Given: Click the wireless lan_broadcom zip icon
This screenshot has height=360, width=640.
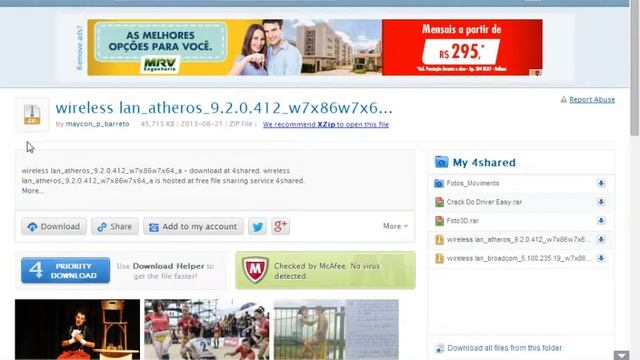Looking at the screenshot, I should (x=439, y=258).
